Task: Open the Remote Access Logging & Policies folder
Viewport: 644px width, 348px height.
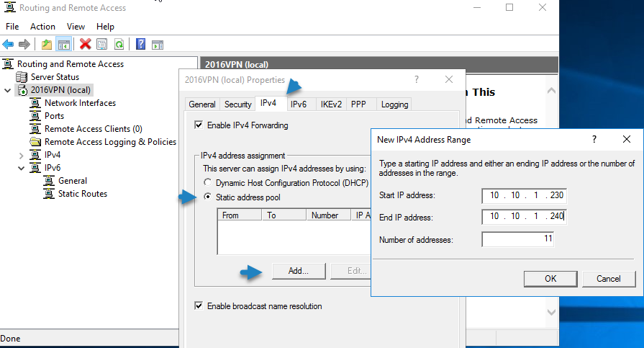Action: pos(36,142)
